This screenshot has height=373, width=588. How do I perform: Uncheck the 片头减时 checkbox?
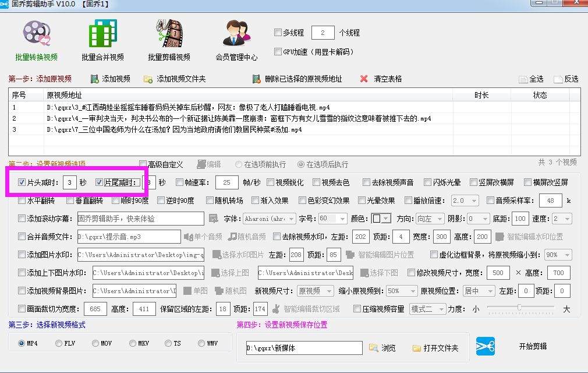pyautogui.click(x=22, y=182)
